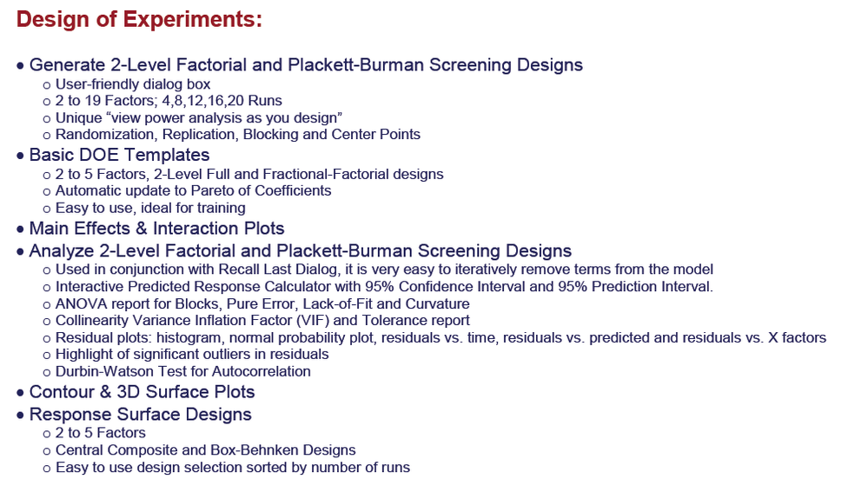The height and width of the screenshot is (486, 868).
Task: Select 'ANOVA report for Blocks, Pure Error' line
Action: (x=262, y=303)
